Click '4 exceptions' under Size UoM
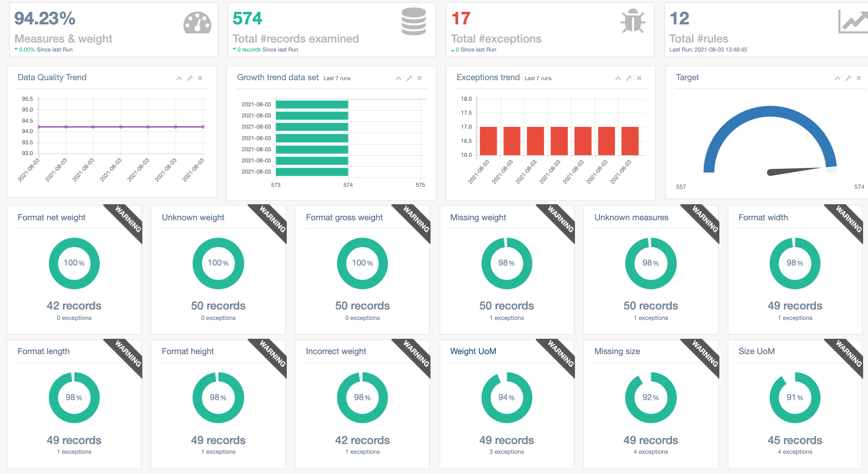Viewport: 868px width, 474px height. pos(795,452)
